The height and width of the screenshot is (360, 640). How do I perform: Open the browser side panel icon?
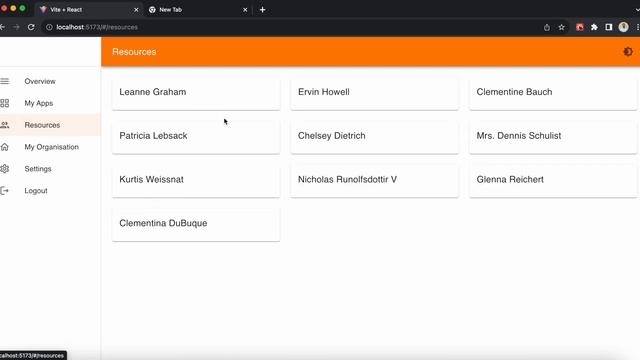pos(609,27)
